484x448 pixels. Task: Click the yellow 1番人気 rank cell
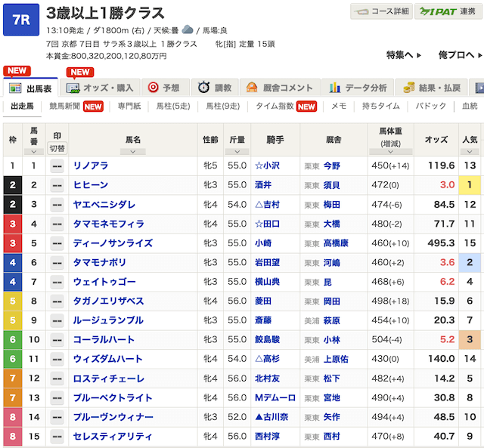pyautogui.click(x=470, y=185)
